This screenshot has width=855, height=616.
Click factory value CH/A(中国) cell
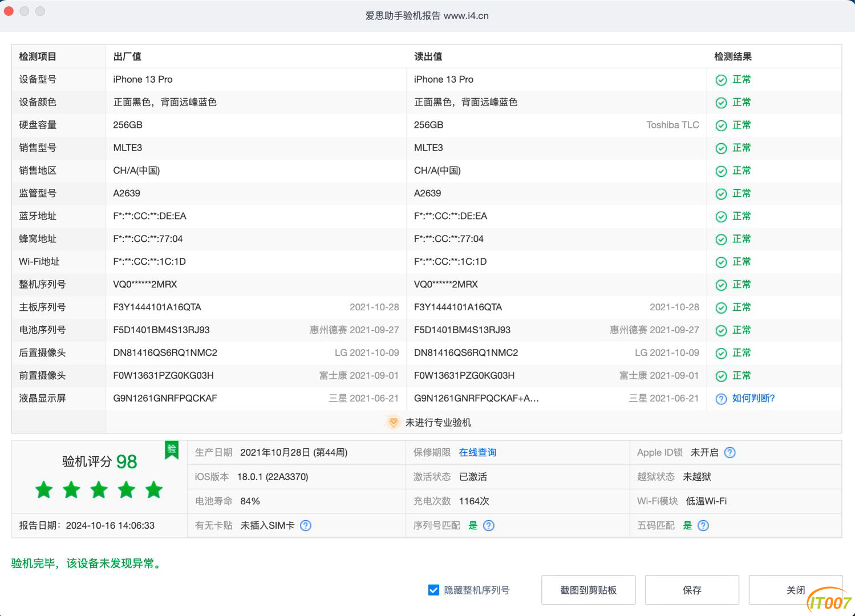136,171
